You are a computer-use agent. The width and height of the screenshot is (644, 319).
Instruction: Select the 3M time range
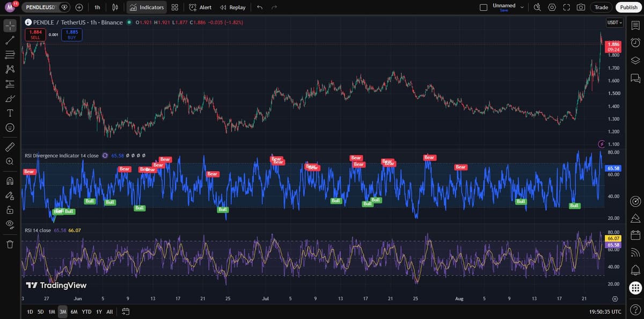coord(63,311)
